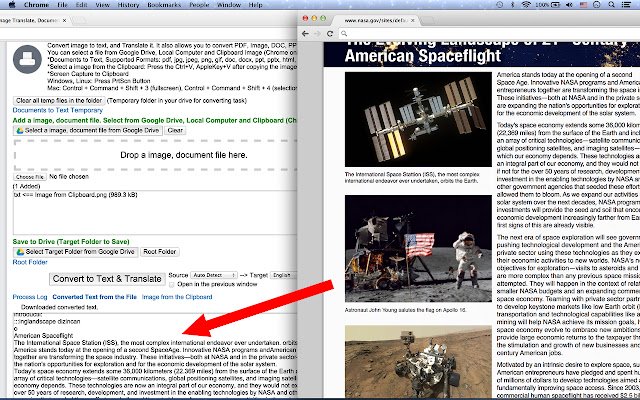Switch to Converted Text from the File tab
640x400 pixels.
coord(94,297)
